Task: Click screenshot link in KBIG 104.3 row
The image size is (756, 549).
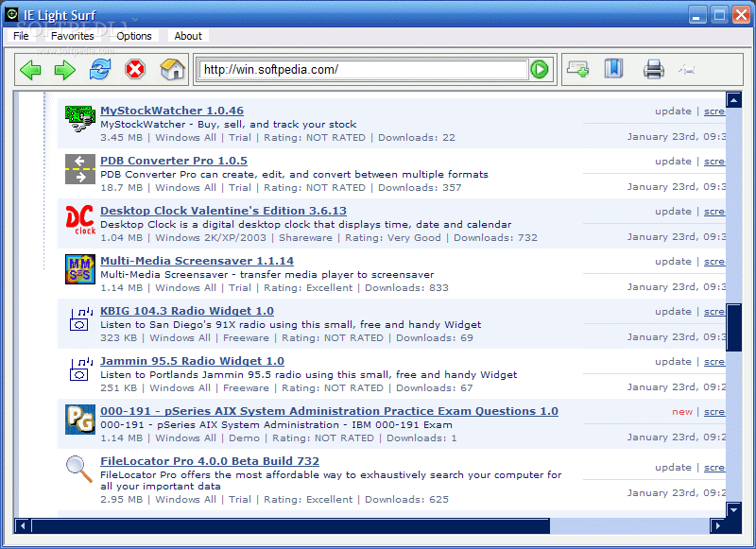Action: tap(714, 312)
